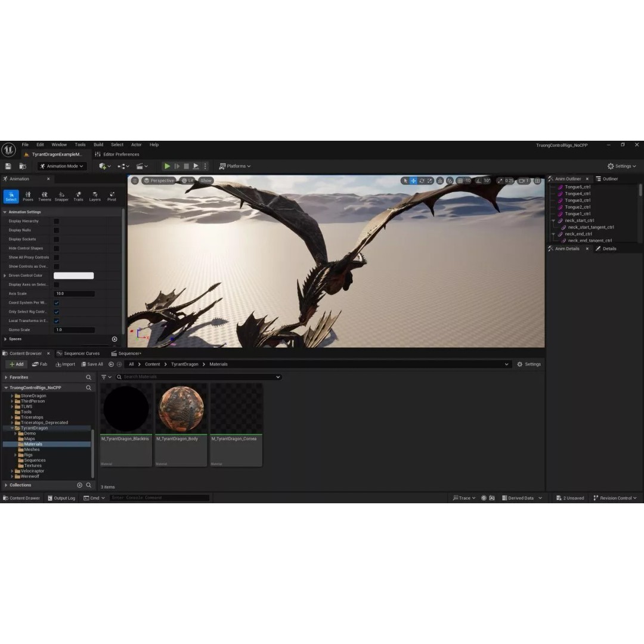
Task: Click the Save level floppy icon
Action: (8, 166)
